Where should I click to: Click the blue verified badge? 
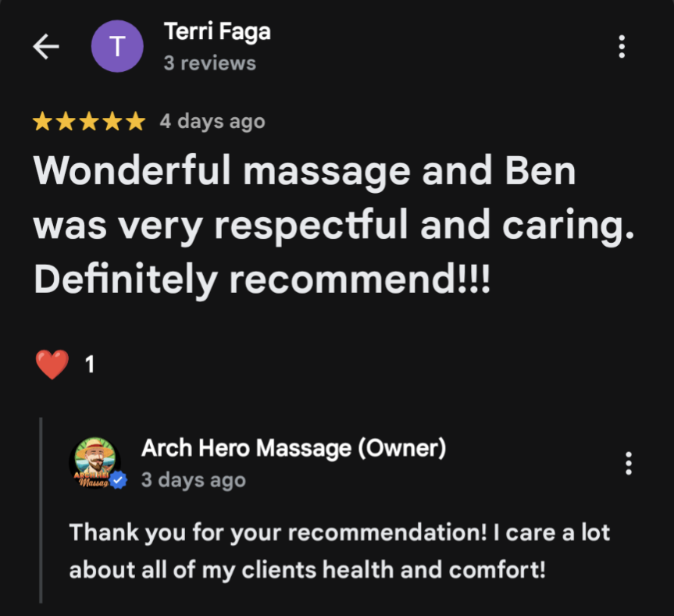[x=118, y=480]
